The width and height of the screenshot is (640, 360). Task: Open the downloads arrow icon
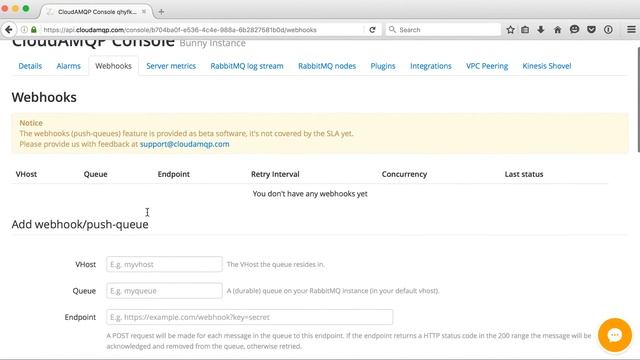click(x=541, y=30)
